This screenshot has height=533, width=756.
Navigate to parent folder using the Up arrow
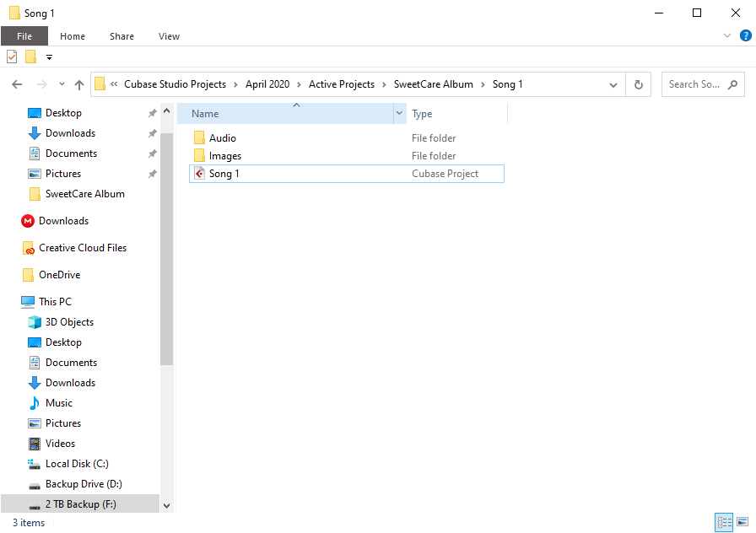(x=79, y=84)
